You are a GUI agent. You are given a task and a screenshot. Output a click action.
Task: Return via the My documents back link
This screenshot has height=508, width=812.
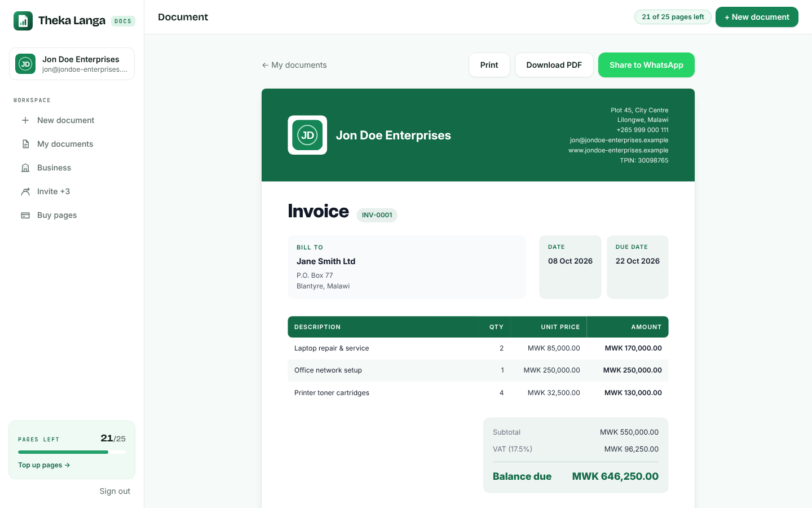294,65
